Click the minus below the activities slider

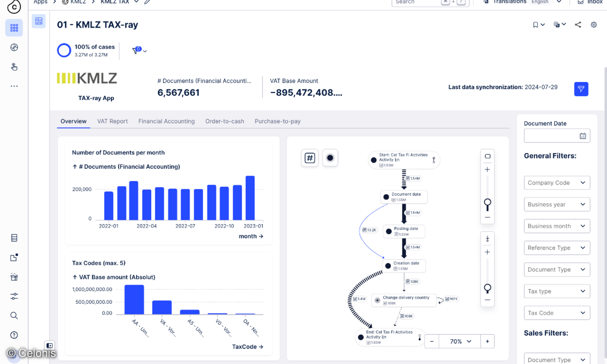coord(488,217)
